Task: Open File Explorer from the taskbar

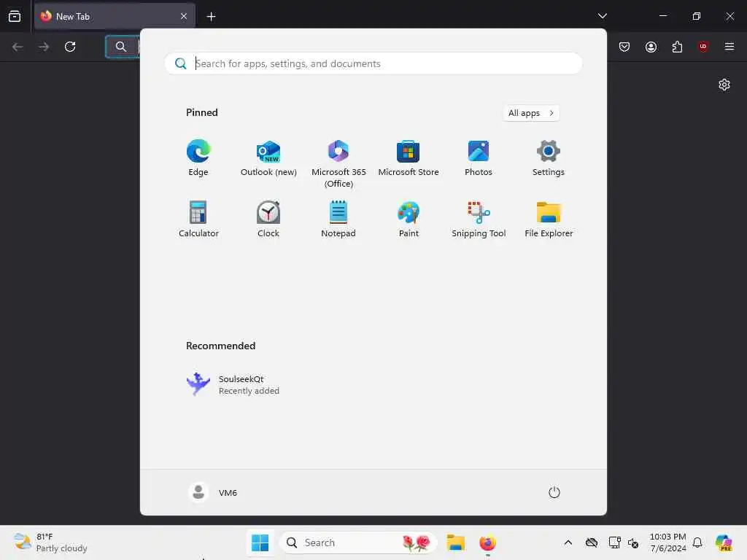Action: [455, 542]
